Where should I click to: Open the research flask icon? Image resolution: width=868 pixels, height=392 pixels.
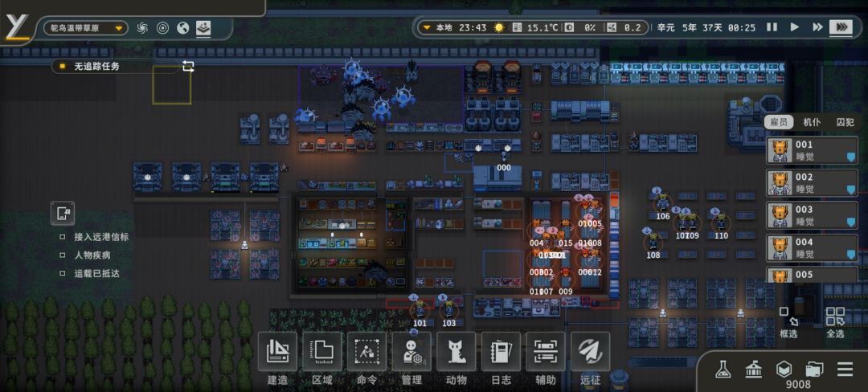tap(723, 370)
